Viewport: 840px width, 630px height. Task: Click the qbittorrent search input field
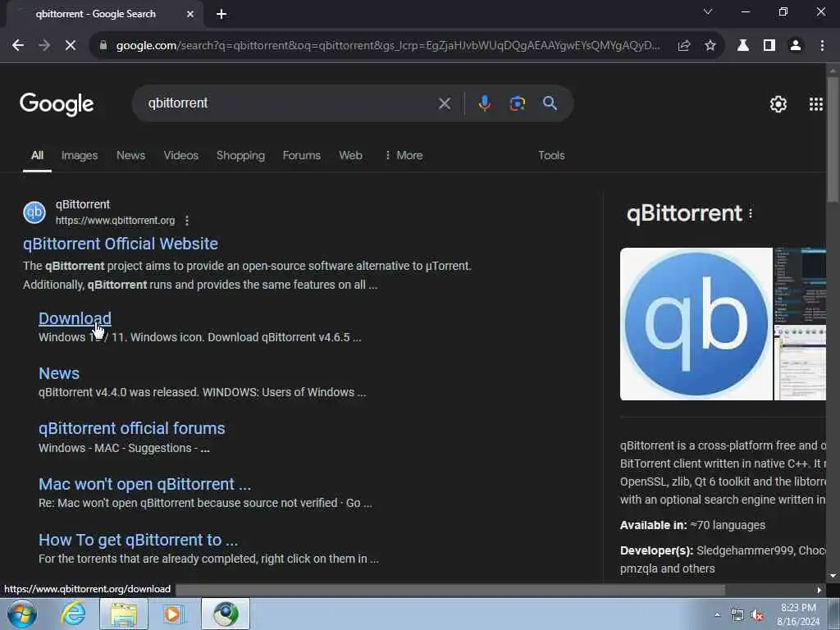[290, 103]
